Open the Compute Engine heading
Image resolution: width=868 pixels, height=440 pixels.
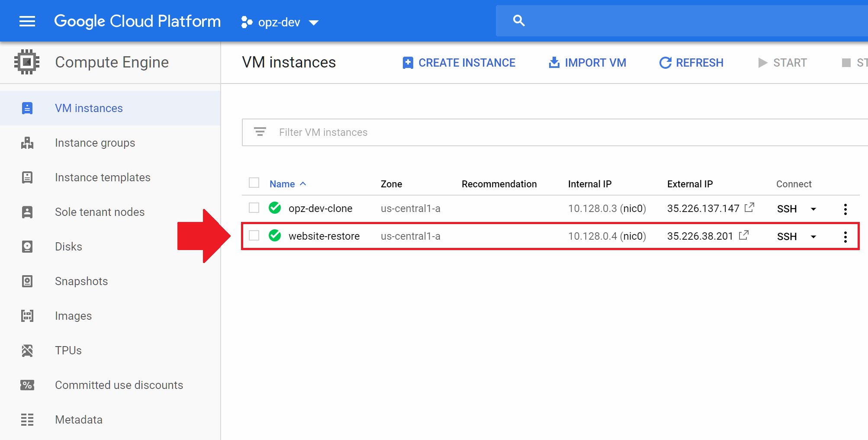tap(112, 62)
